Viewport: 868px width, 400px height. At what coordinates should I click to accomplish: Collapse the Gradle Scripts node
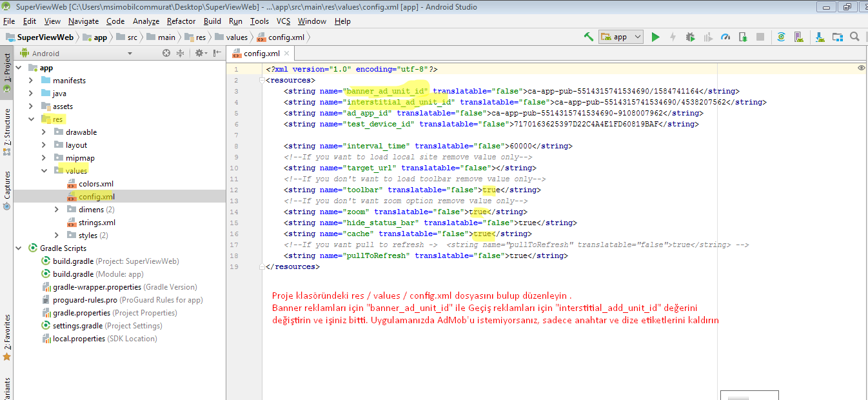18,248
